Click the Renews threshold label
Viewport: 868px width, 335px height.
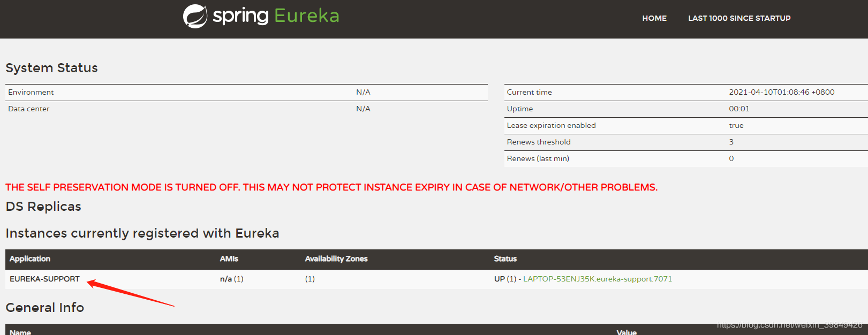(x=539, y=142)
